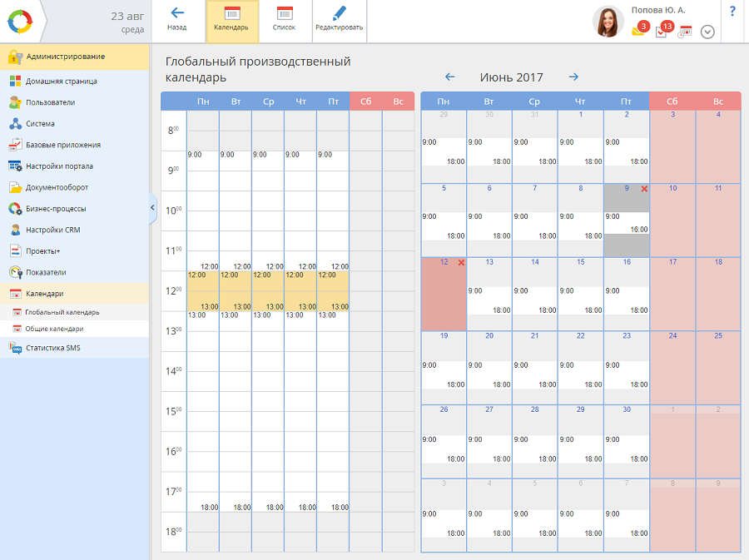This screenshot has height=560, width=749.
Task: Open the tasks icon with badge 13
Action: tap(662, 32)
